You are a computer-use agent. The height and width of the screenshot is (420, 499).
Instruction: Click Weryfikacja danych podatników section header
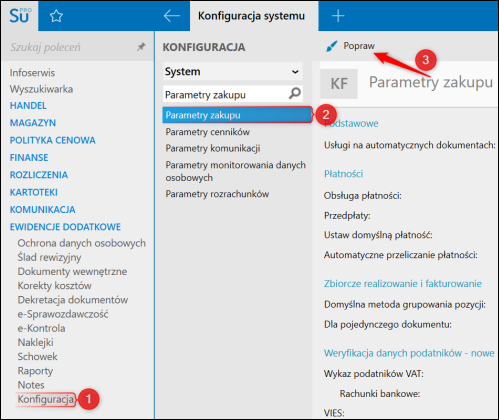click(x=409, y=353)
